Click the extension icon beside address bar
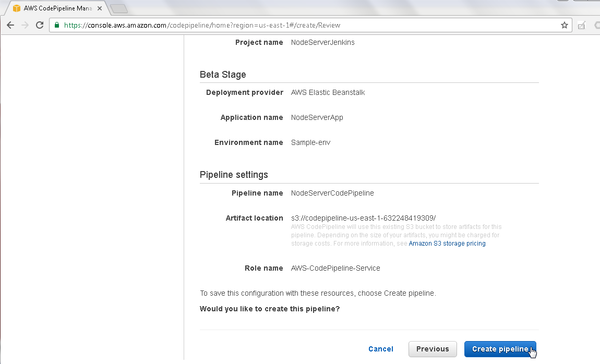 click(x=582, y=26)
